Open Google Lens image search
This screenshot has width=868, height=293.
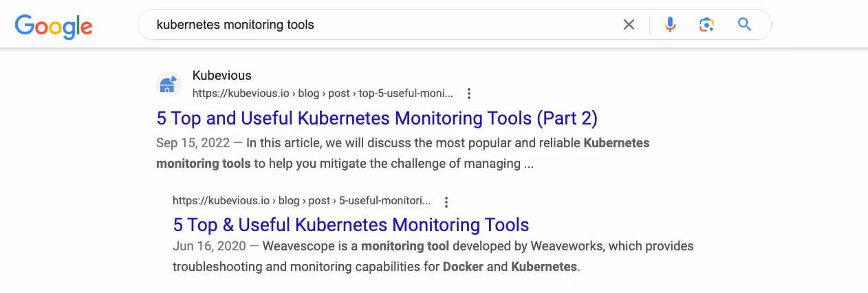coord(706,25)
